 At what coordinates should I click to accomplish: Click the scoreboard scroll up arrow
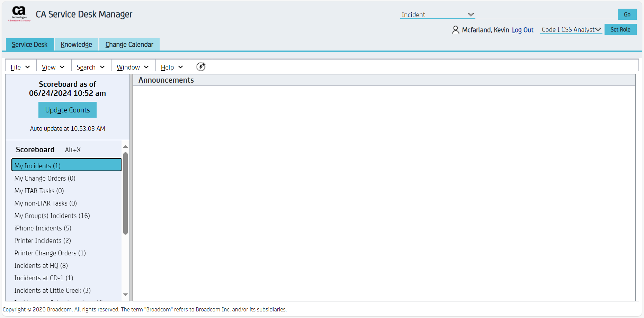pyautogui.click(x=125, y=146)
